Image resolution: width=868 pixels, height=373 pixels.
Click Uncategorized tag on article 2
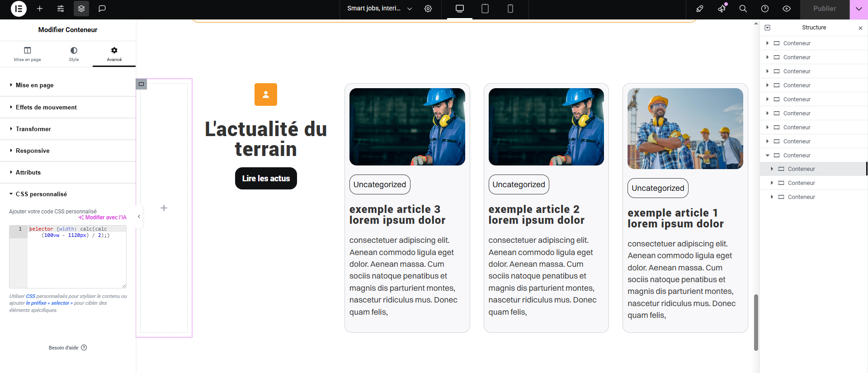point(519,184)
